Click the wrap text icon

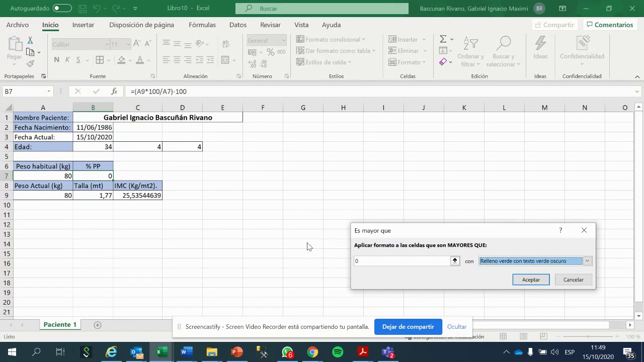click(225, 44)
